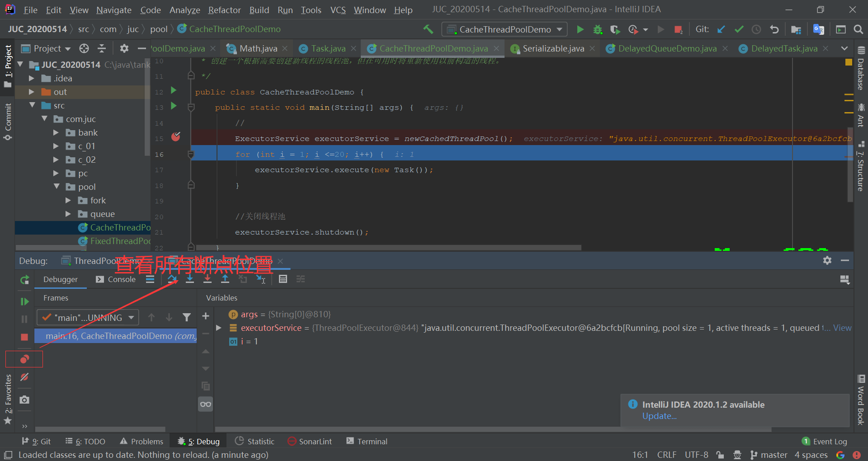The width and height of the screenshot is (868, 461).
Task: Rerun the CacheThreadPoolDemo debug session
Action: [x=24, y=280]
